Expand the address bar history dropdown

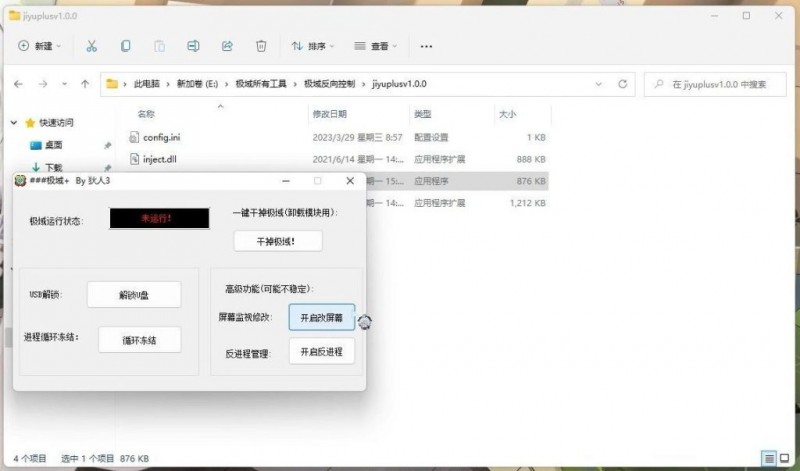[x=598, y=84]
